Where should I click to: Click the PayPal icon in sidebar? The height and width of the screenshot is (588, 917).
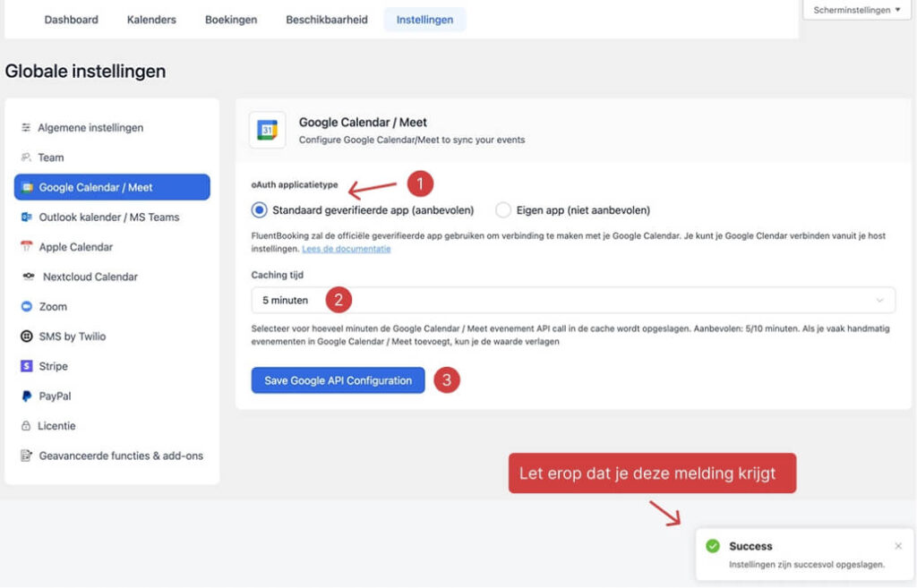27,396
